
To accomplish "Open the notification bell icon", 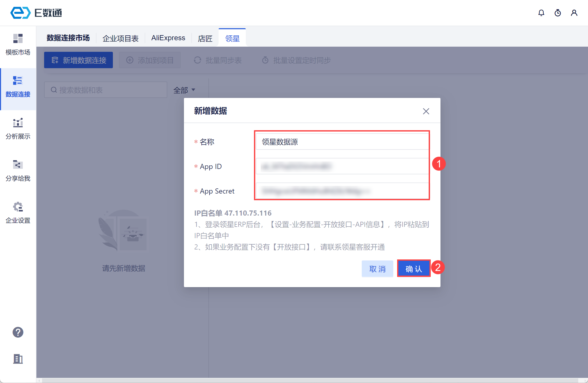I will point(541,13).
